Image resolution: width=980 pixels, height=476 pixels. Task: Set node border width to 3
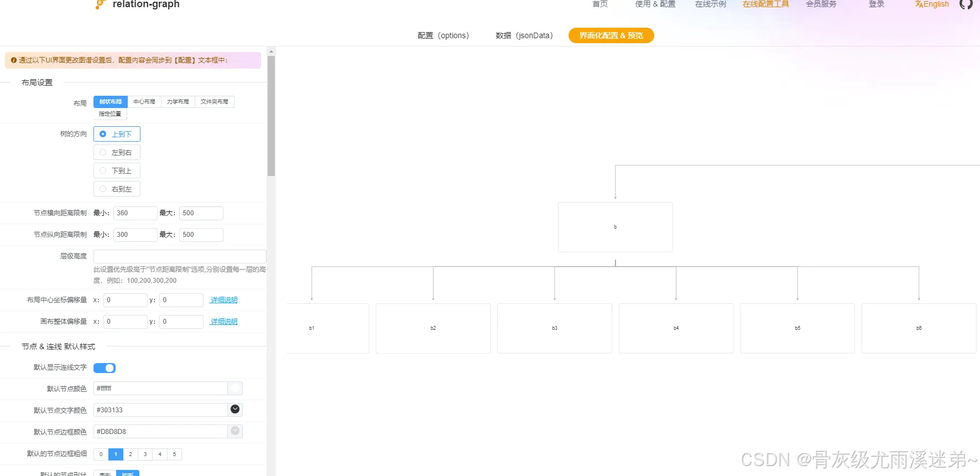pos(145,454)
